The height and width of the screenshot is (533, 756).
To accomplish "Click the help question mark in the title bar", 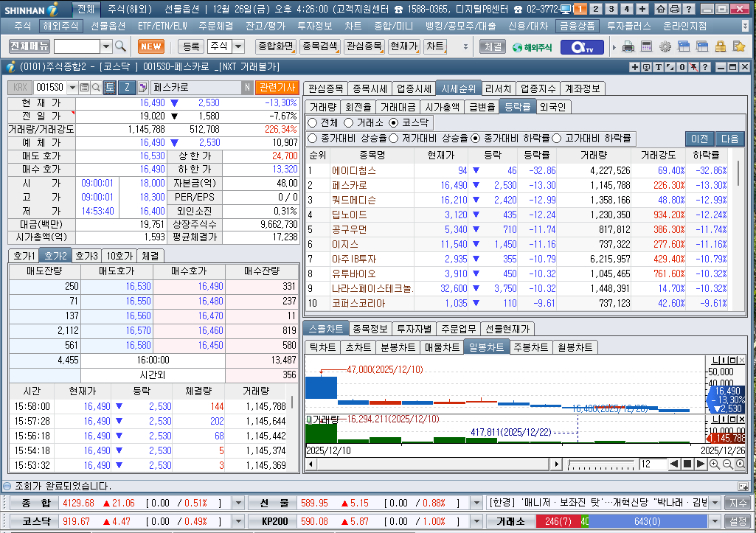I will click(689, 9).
